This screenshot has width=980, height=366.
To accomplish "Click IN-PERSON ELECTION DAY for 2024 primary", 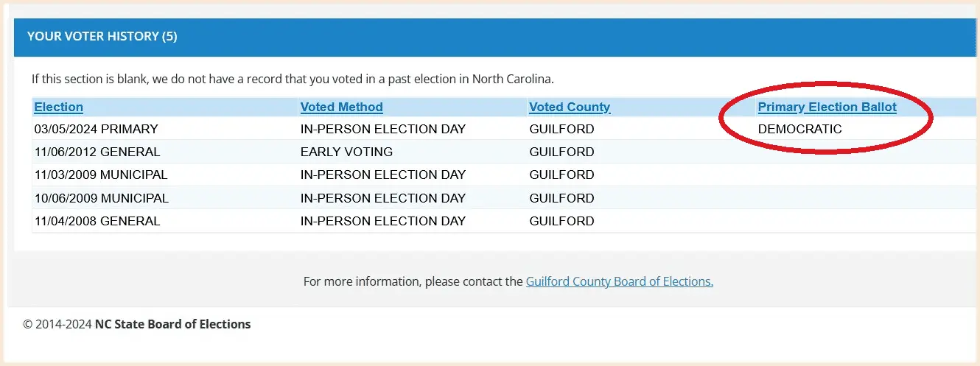I will pos(383,129).
